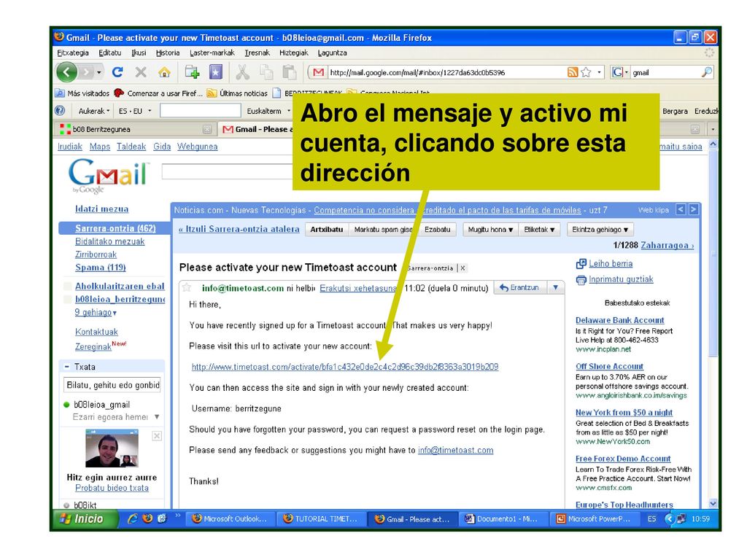This screenshot has height=560, width=747.
Task: Click the RSS feed icon in address bar
Action: (x=573, y=72)
